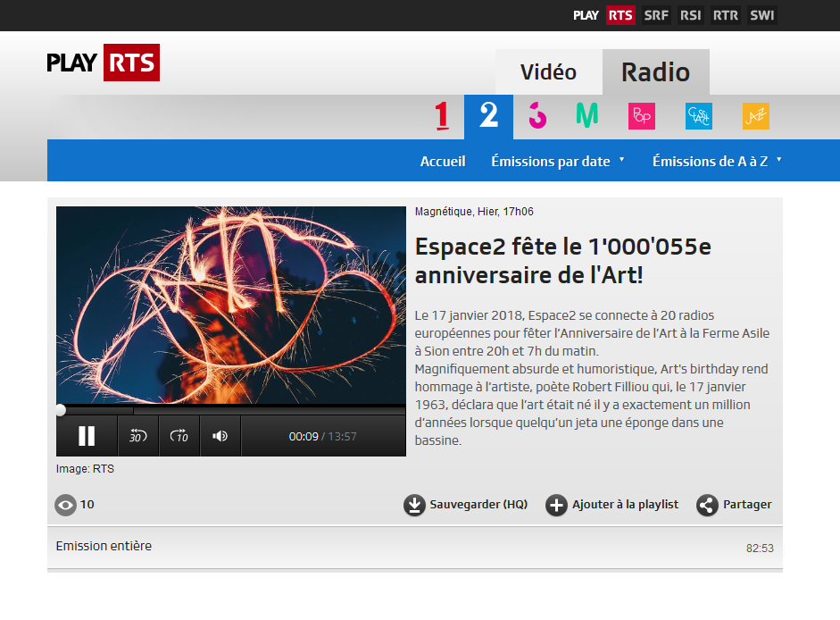Select SRF in top bar
Image resolution: width=840 pixels, height=620 pixels.
click(x=656, y=15)
